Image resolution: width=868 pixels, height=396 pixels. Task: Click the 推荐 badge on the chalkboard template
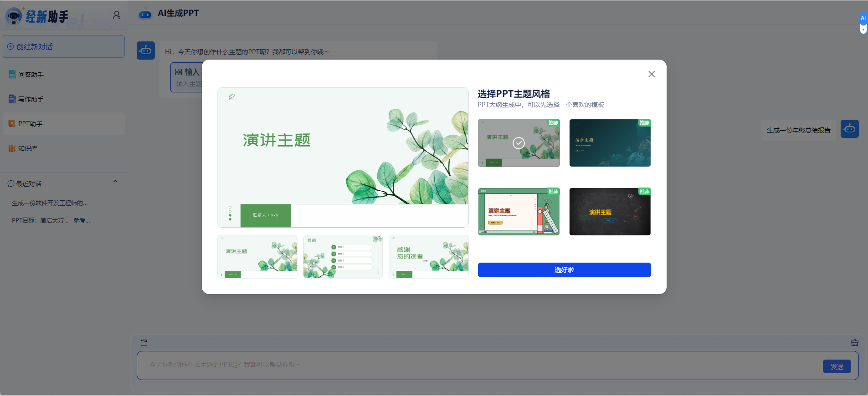644,191
